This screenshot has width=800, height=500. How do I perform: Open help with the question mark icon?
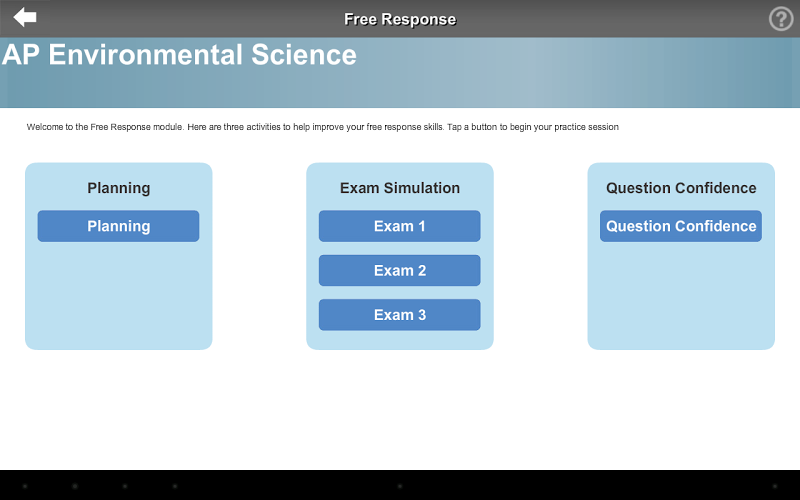[x=780, y=19]
